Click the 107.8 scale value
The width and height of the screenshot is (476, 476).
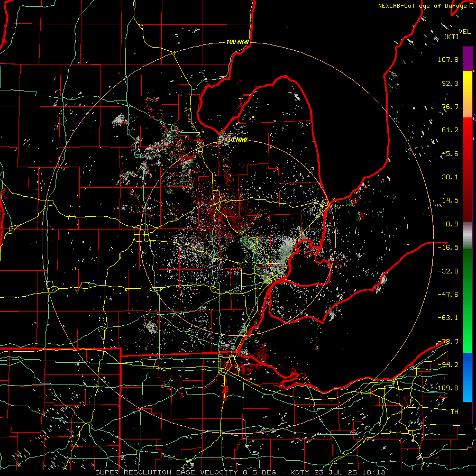[x=448, y=59]
